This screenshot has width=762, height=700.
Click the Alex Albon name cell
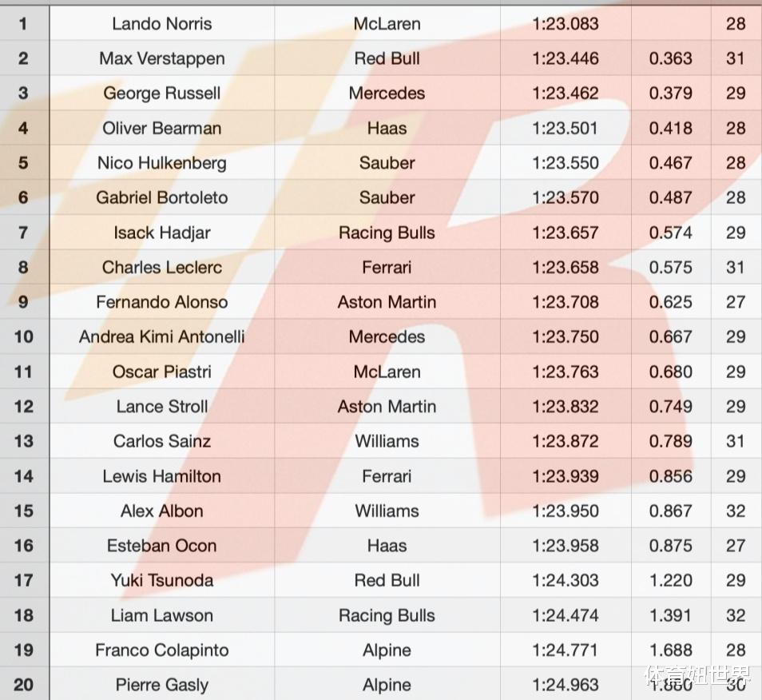pyautogui.click(x=162, y=511)
